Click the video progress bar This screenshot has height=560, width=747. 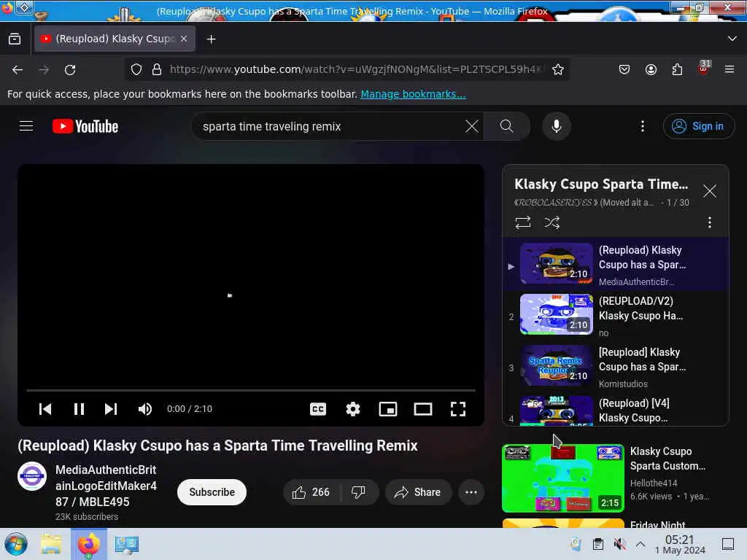(251, 390)
